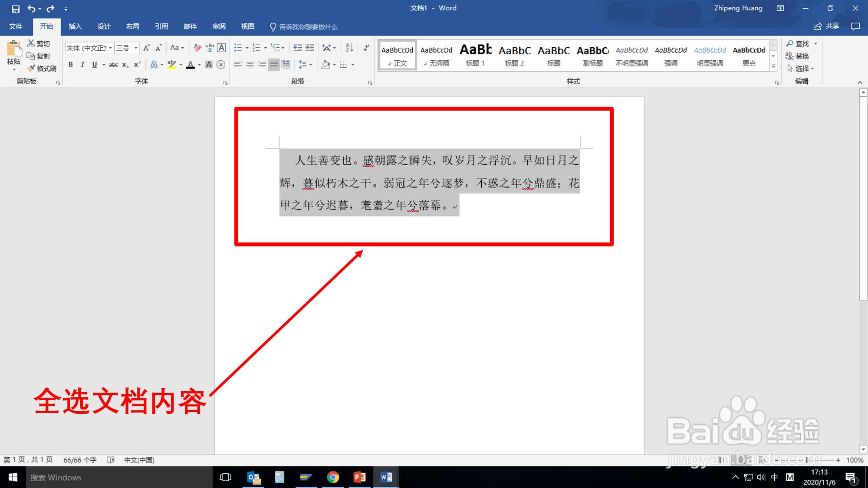Toggle bold formatting on selection
The width and height of the screenshot is (868, 488).
click(x=71, y=65)
